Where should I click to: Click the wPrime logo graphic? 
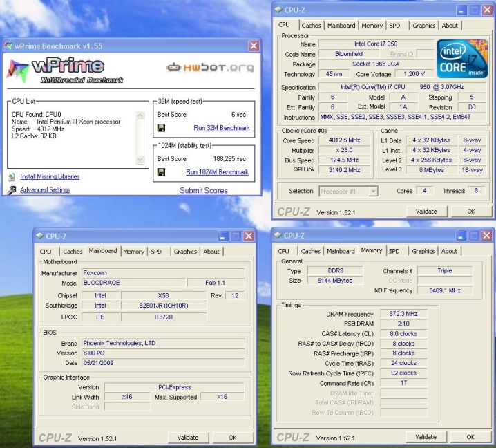pyautogui.click(x=64, y=71)
